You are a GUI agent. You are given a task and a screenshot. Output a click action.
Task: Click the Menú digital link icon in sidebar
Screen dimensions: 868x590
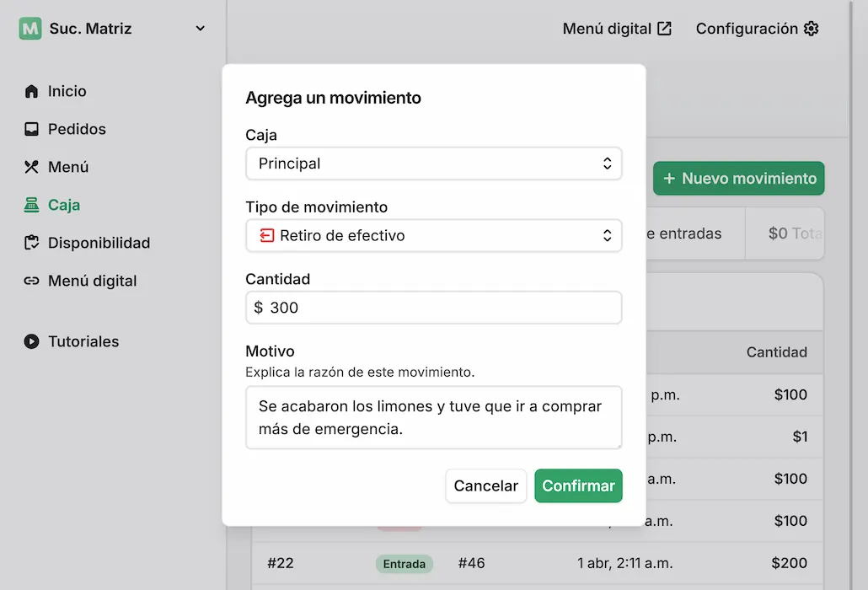[31, 280]
